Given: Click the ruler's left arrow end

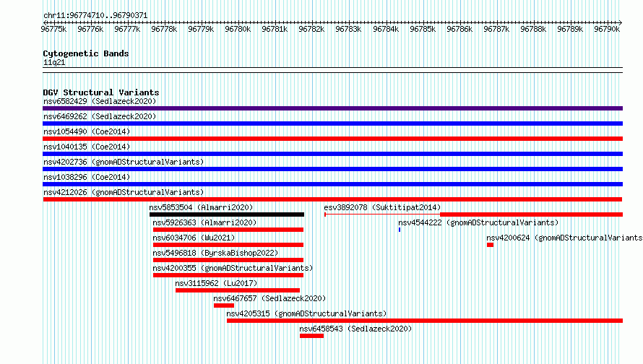Looking at the screenshot, I should [45, 22].
